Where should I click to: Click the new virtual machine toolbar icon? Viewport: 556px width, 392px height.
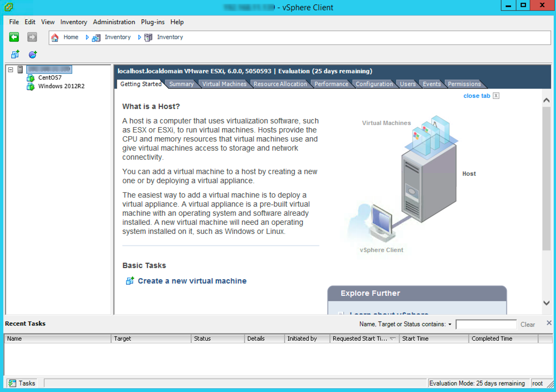pyautogui.click(x=15, y=54)
